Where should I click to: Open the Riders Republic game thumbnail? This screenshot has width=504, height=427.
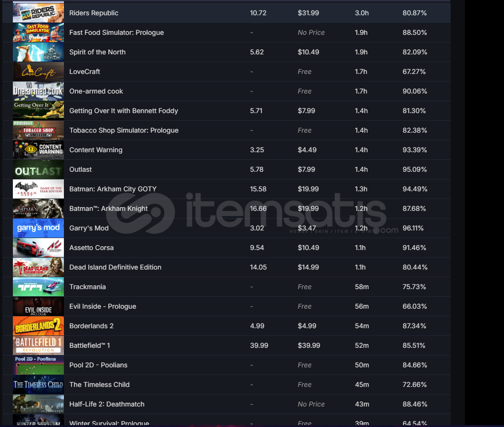38,13
